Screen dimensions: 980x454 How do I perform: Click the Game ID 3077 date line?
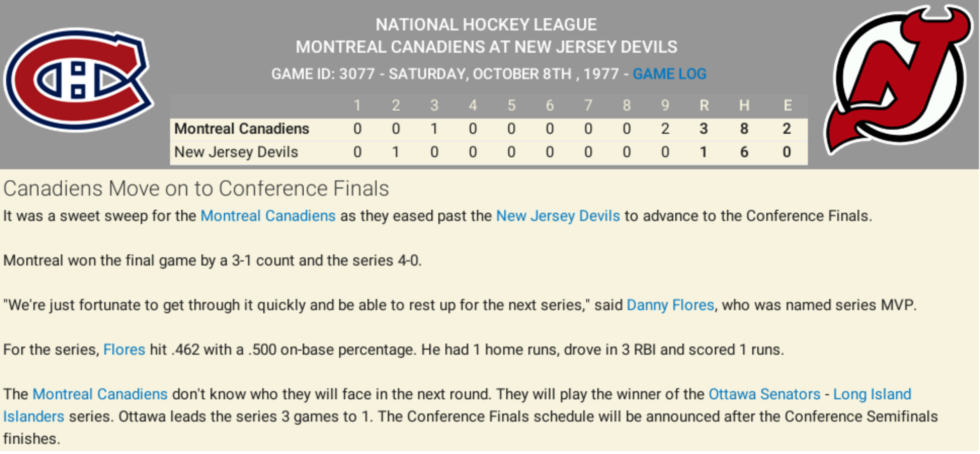coord(445,74)
